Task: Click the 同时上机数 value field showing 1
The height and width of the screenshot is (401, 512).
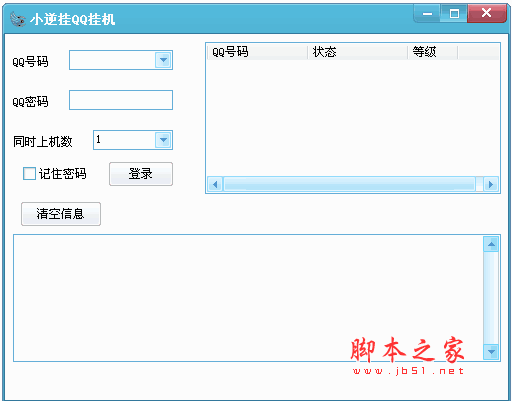Action: click(x=125, y=140)
